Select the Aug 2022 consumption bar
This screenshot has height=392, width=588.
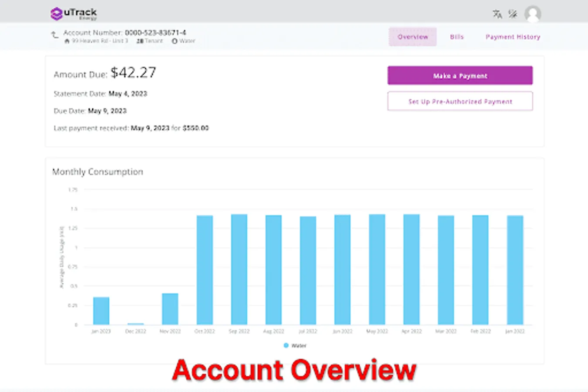point(273,270)
